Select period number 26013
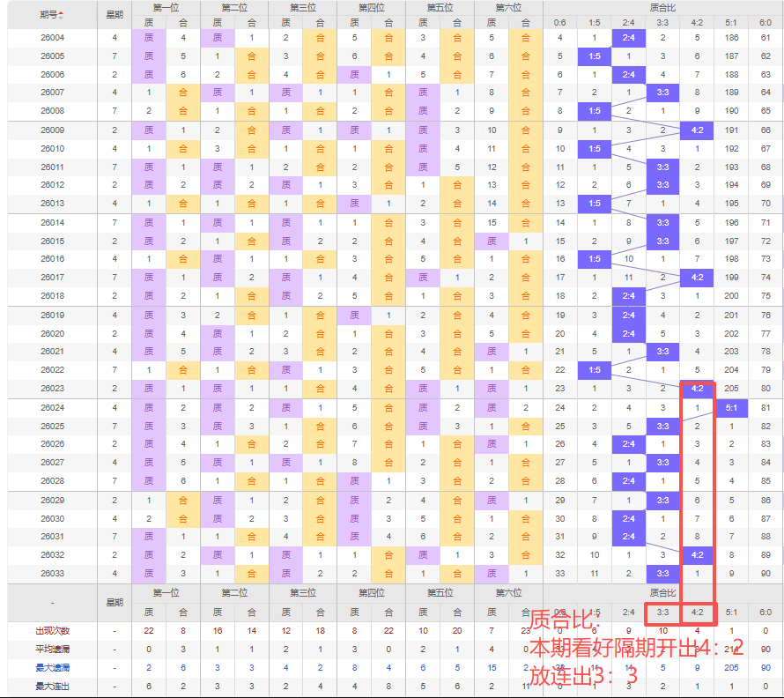This screenshot has height=698, width=784. (x=53, y=204)
